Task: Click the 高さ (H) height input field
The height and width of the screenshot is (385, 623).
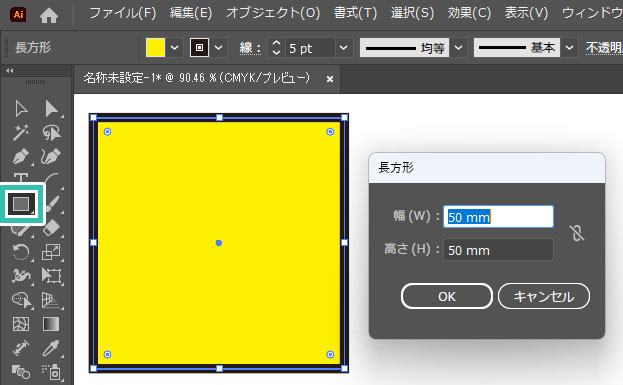Action: 498,250
